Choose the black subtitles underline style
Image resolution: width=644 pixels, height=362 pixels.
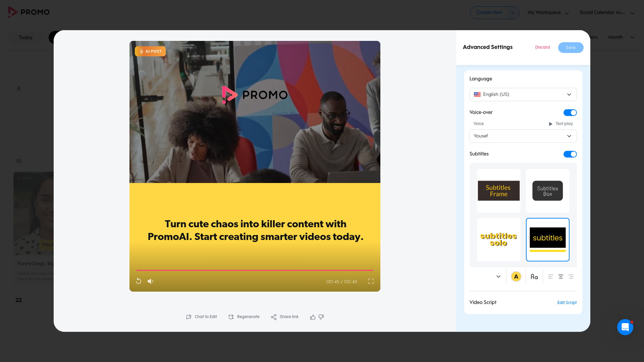click(x=548, y=240)
